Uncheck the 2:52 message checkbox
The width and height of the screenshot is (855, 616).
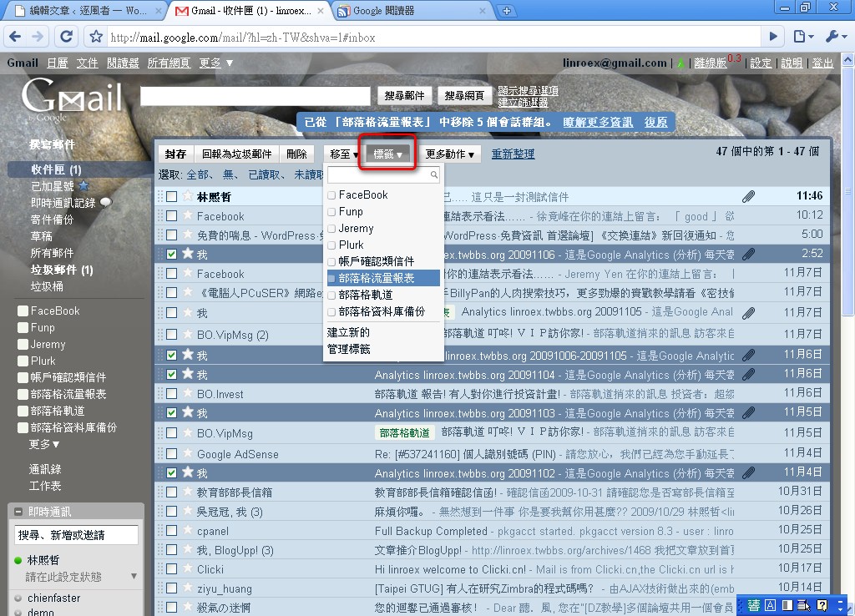(x=172, y=254)
